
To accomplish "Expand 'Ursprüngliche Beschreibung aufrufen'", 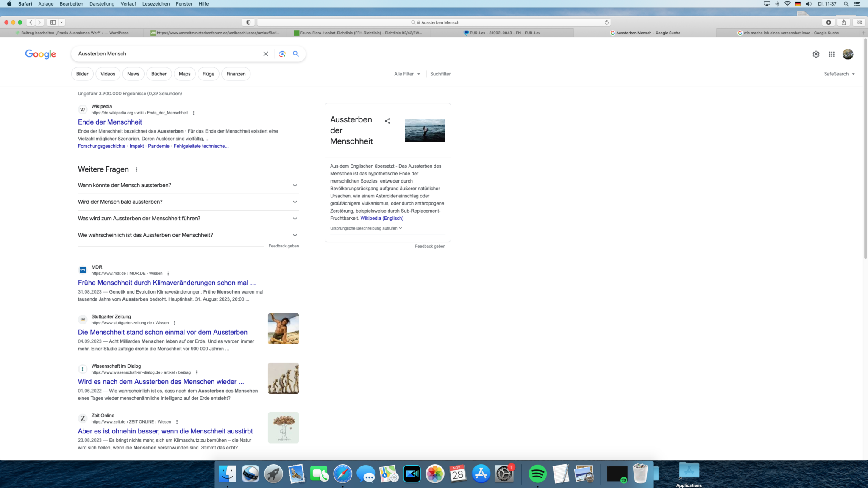I will [x=366, y=228].
